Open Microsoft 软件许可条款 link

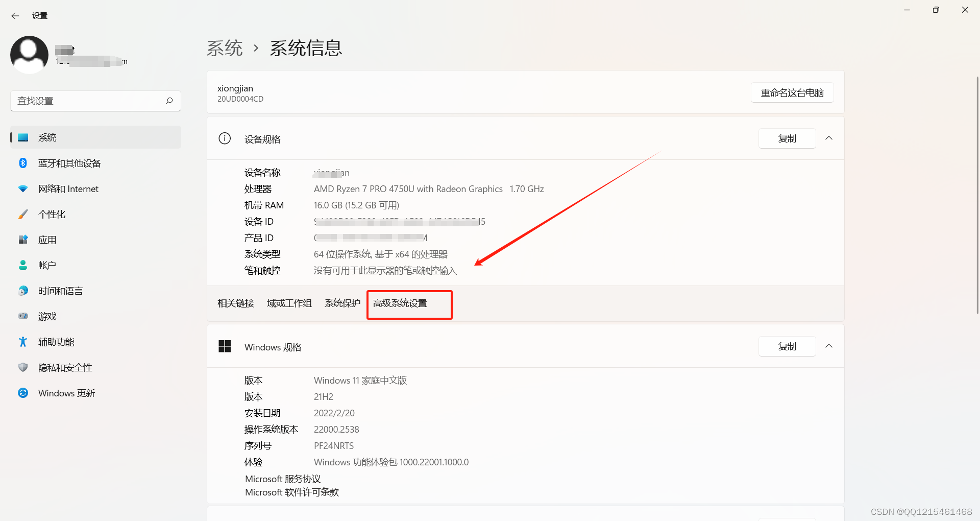point(292,492)
